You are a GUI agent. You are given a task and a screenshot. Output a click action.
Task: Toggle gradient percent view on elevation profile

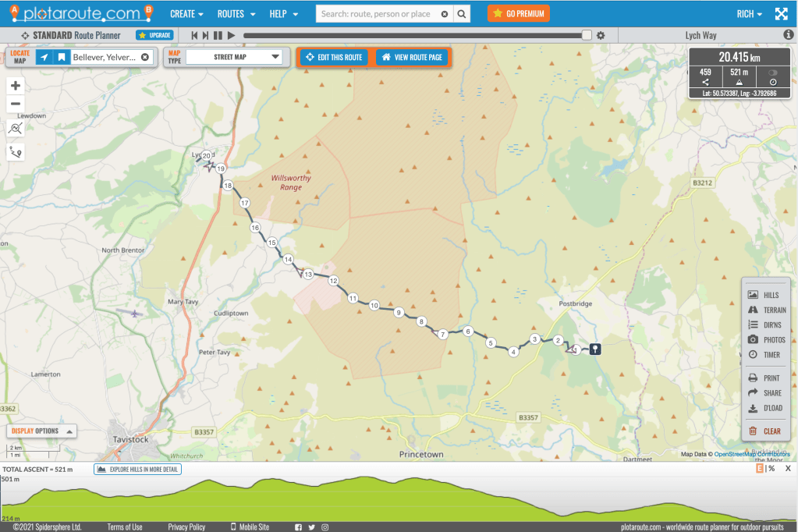pyautogui.click(x=770, y=469)
